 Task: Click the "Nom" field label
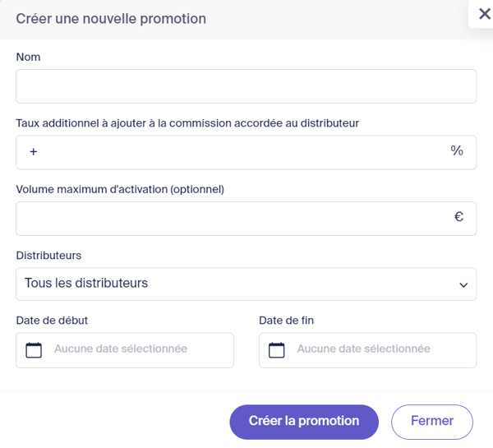(28, 57)
